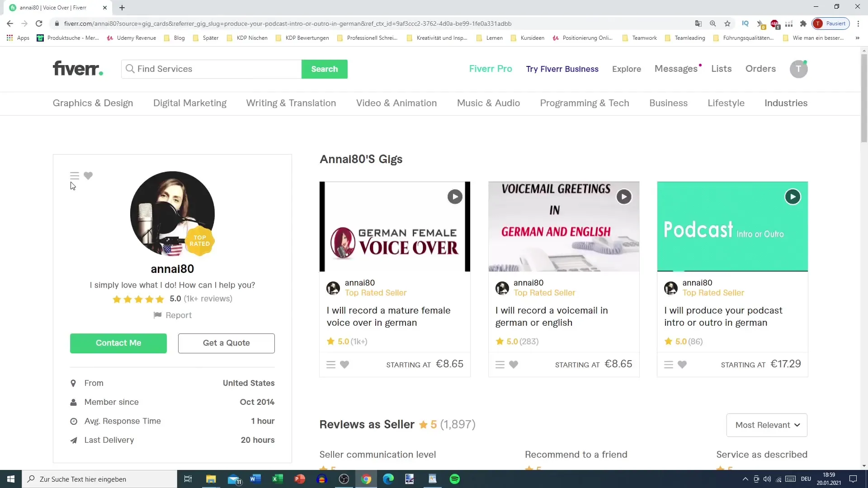Open Programming & Tech category
The image size is (868, 488).
[x=585, y=103]
